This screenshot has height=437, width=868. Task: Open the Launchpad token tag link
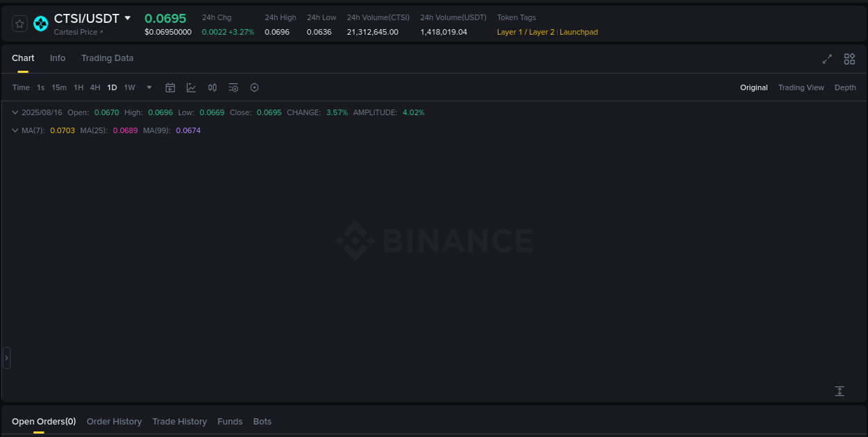click(x=578, y=32)
